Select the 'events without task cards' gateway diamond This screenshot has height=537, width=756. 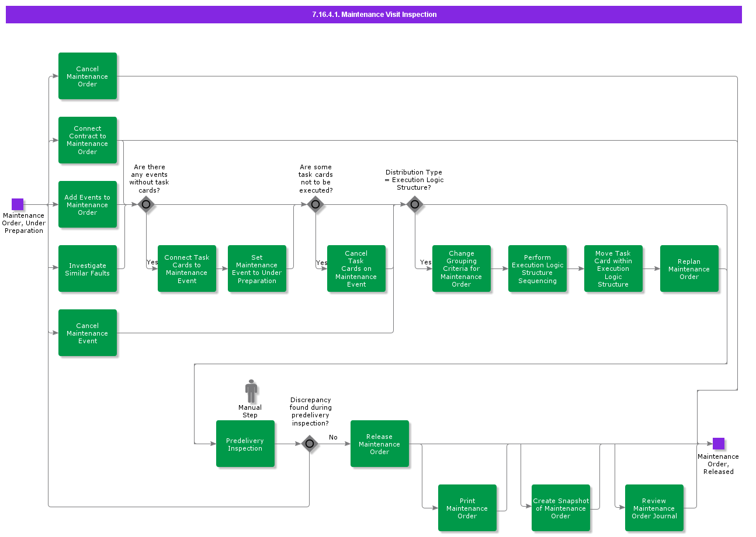point(146,204)
